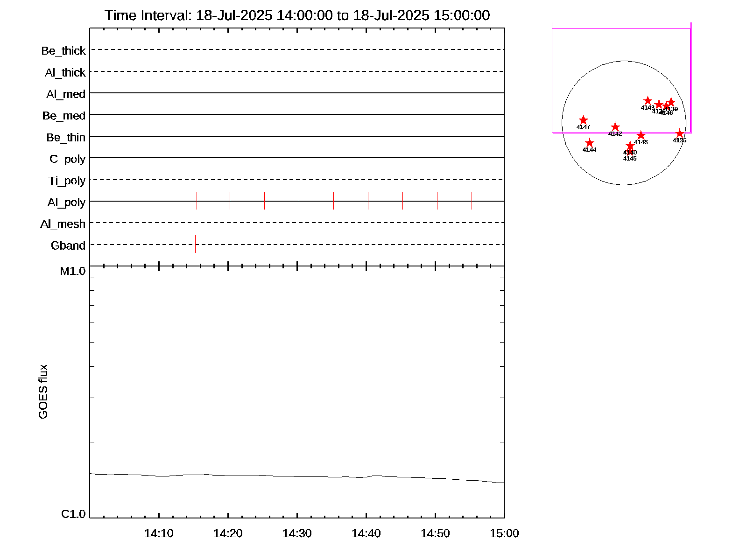This screenshot has height=560, width=747.
Task: Select the star marker for region 4148
Action: tap(641, 135)
